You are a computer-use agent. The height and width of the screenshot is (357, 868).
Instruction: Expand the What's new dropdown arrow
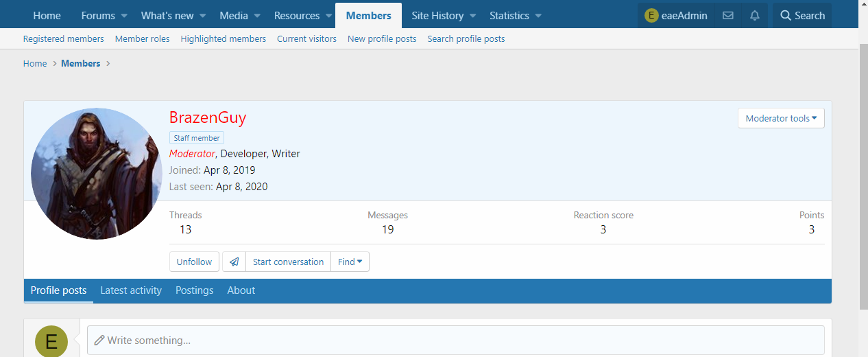click(x=202, y=16)
